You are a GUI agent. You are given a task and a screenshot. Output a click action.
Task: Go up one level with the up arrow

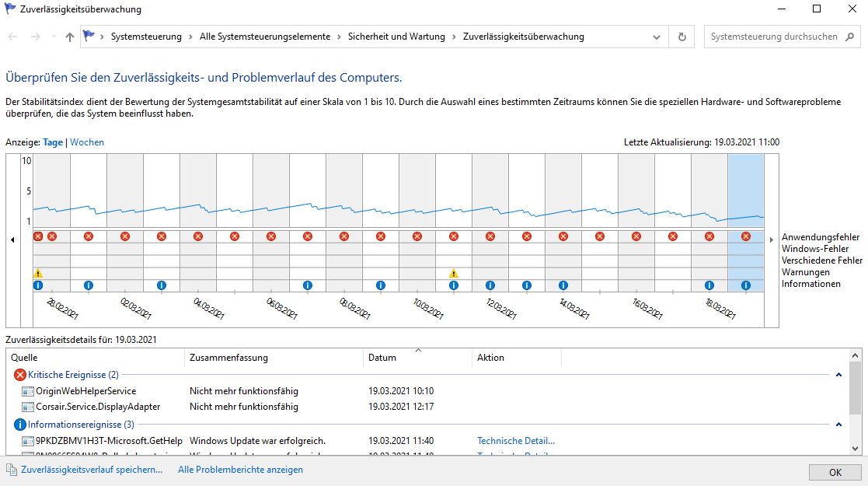coord(70,37)
